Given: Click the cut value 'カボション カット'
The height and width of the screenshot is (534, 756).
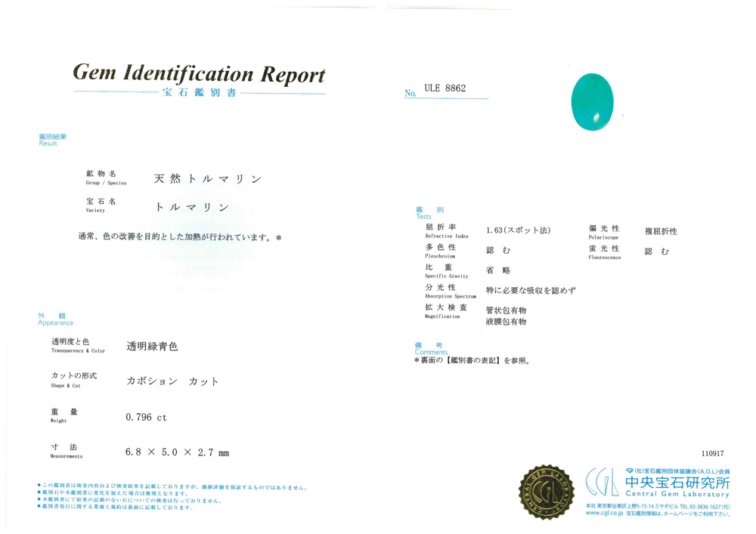Looking at the screenshot, I should tap(172, 381).
